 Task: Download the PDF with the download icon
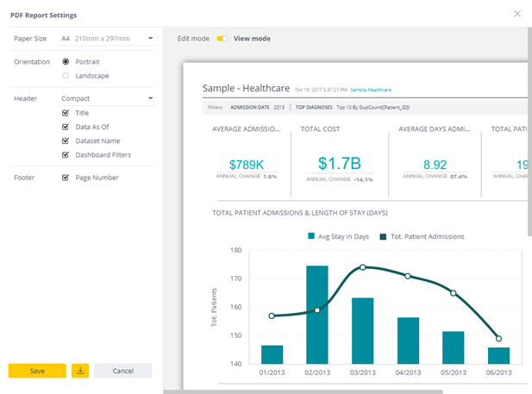[80, 371]
